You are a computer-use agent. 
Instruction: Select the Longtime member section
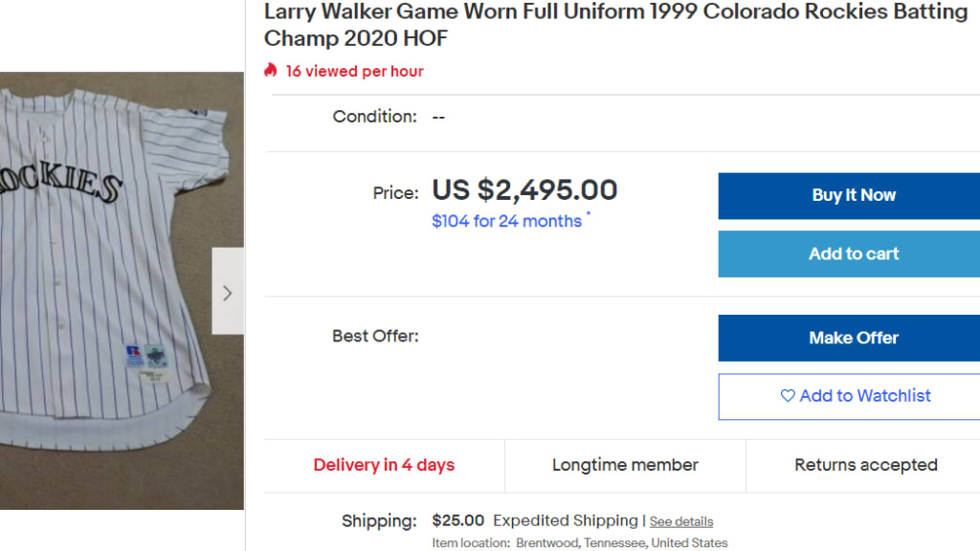point(625,465)
